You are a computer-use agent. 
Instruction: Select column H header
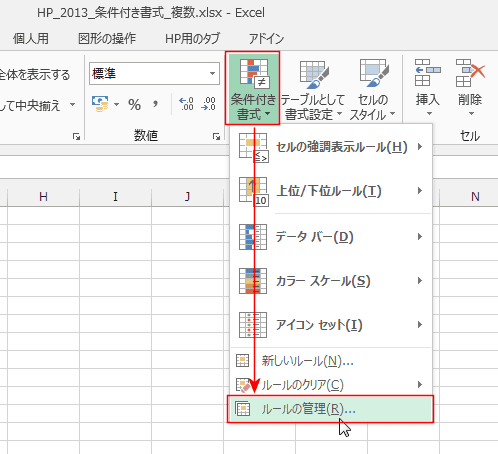click(43, 197)
